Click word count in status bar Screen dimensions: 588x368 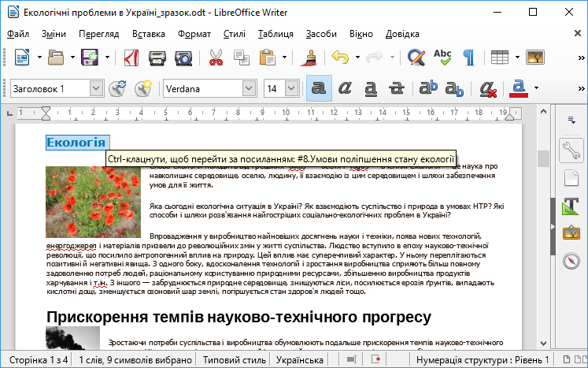pyautogui.click(x=135, y=360)
